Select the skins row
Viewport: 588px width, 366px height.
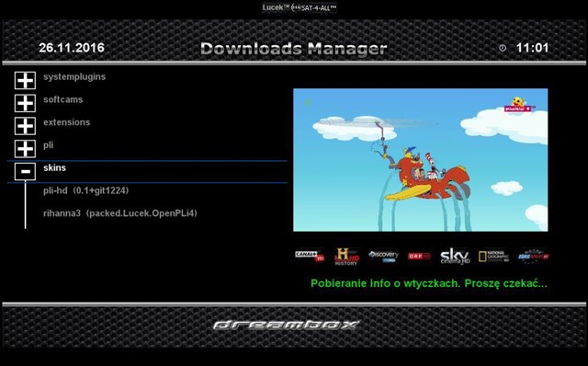click(x=147, y=172)
